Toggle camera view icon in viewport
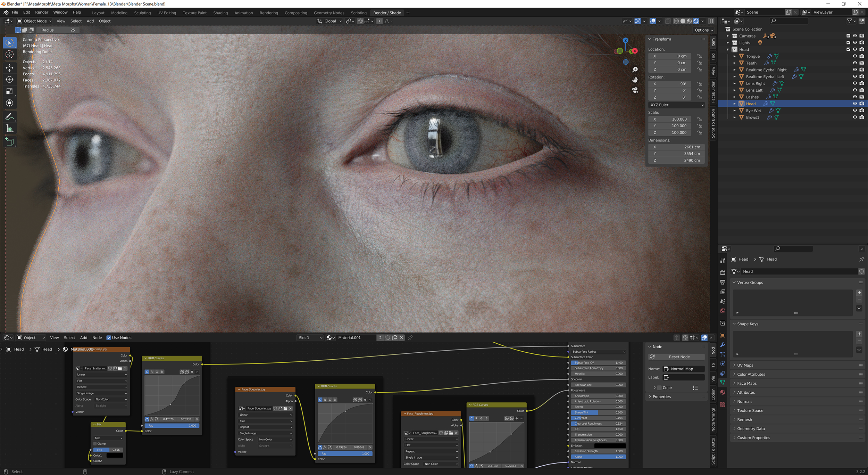The height and width of the screenshot is (475, 868). click(x=635, y=90)
